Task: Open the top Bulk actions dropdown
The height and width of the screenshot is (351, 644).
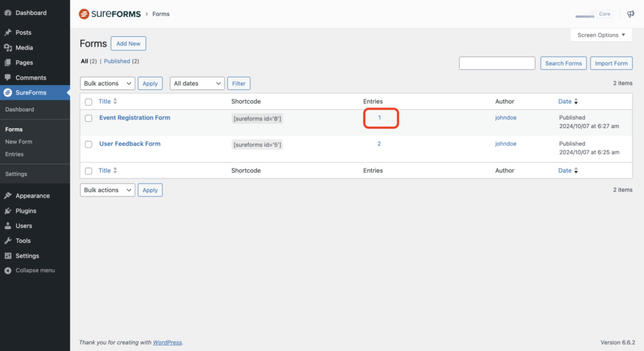Action: (x=108, y=83)
